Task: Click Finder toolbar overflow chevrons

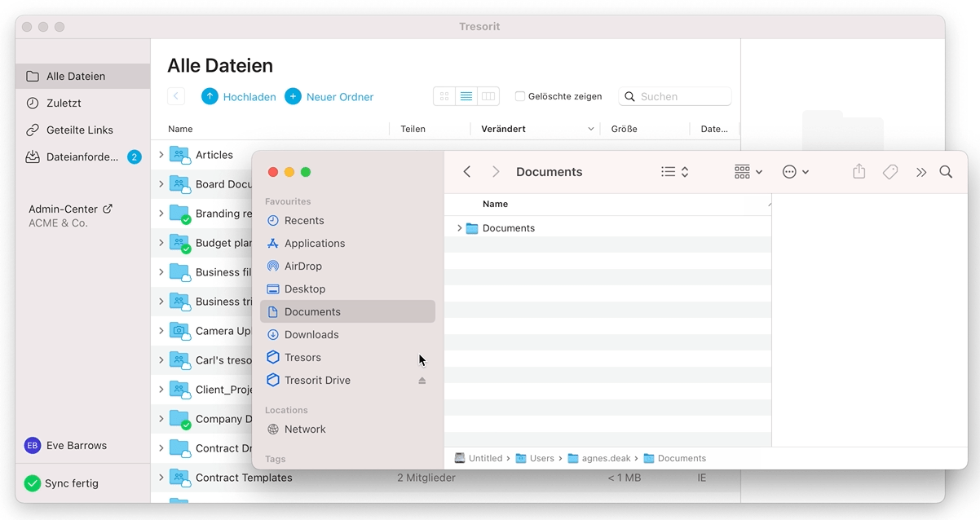Action: tap(920, 172)
